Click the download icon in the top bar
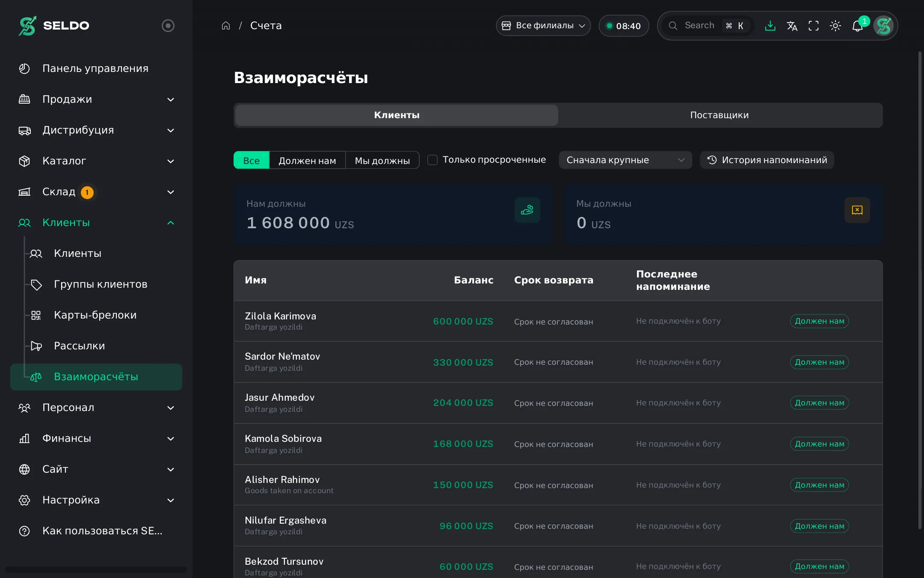The image size is (924, 578). [x=770, y=26]
